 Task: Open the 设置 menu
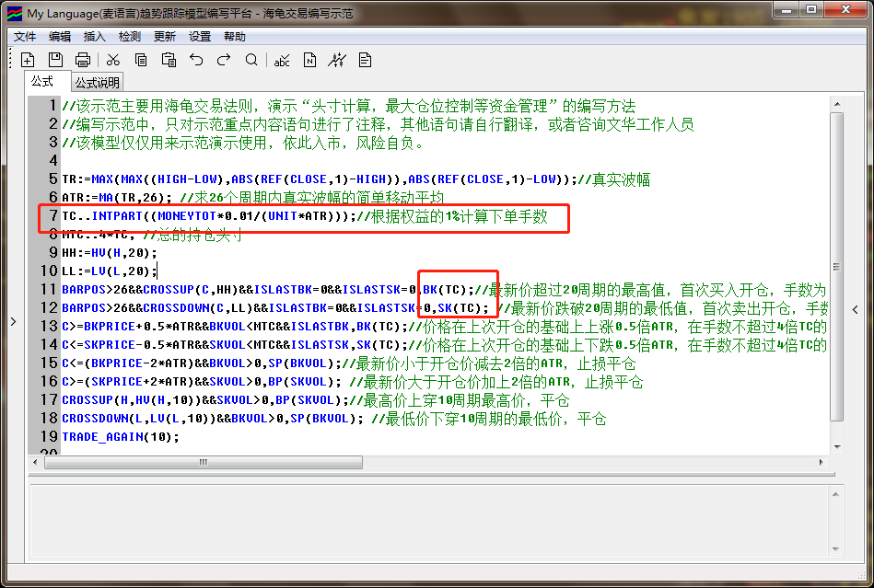tap(200, 37)
